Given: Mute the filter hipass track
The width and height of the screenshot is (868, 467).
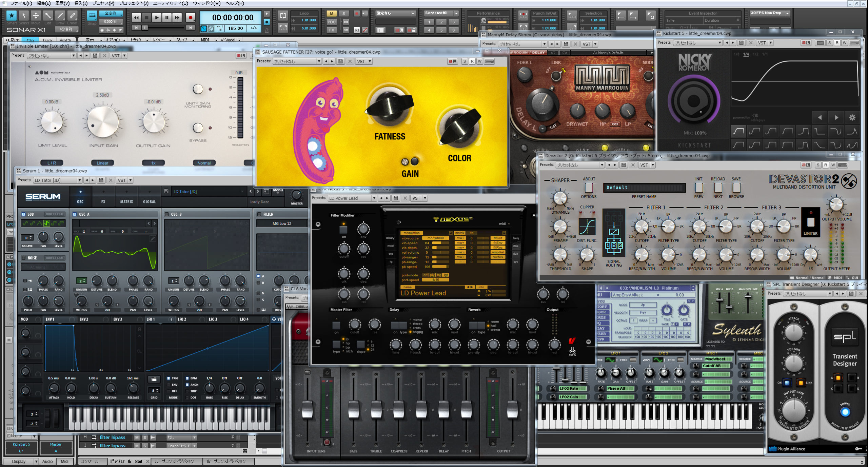Looking at the screenshot, I should tap(137, 437).
